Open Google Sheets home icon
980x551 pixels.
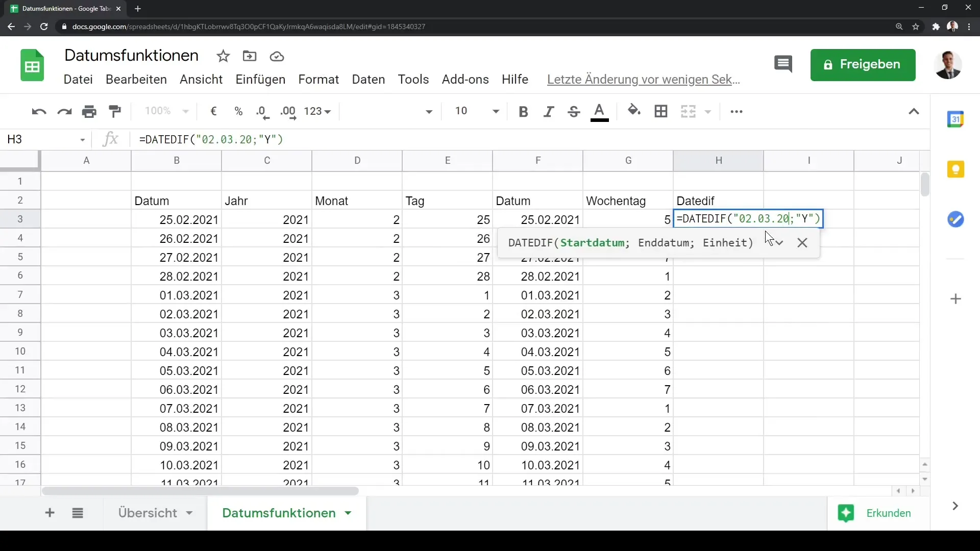point(32,65)
